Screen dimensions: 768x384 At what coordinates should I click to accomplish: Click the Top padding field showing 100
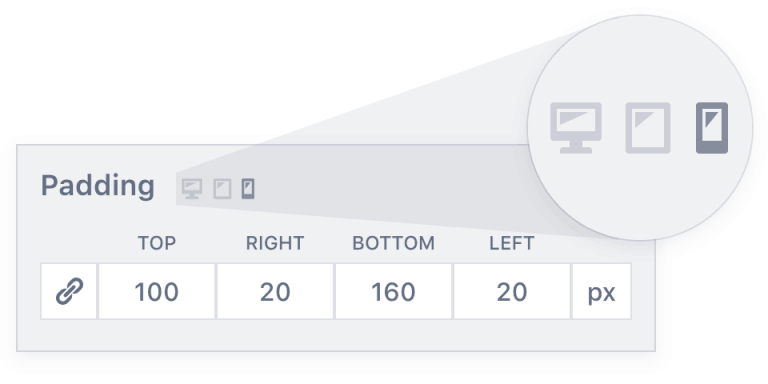157,291
